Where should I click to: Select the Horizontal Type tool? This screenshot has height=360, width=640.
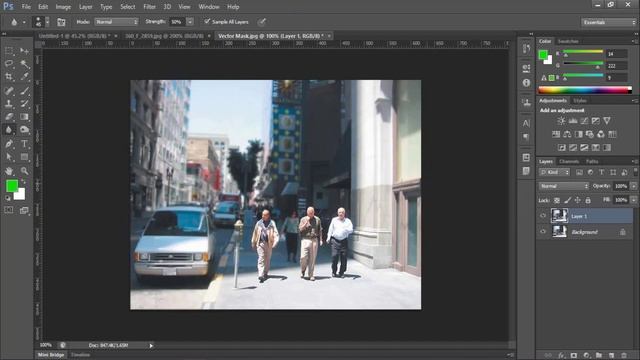[24, 144]
